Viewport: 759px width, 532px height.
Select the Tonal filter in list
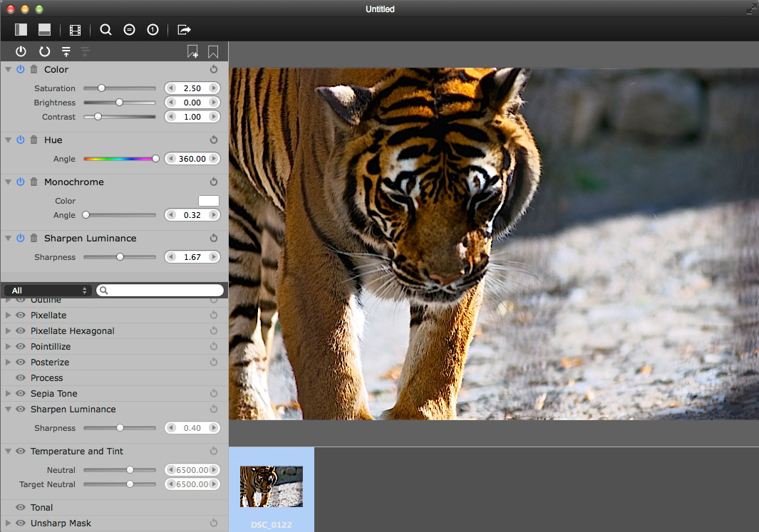(41, 507)
